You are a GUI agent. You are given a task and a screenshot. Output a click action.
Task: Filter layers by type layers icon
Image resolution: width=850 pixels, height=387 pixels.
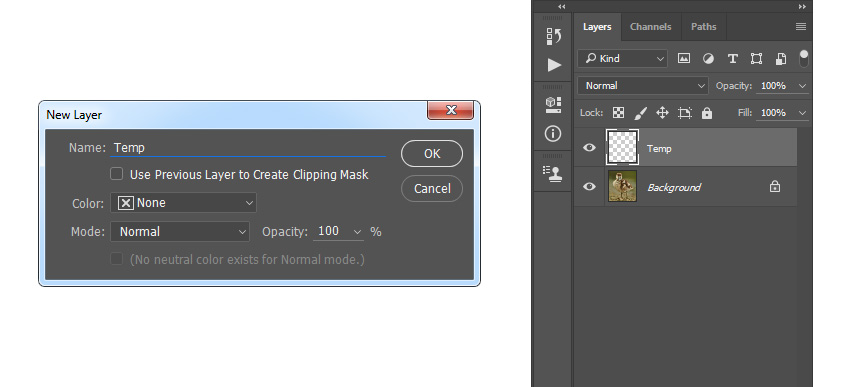point(732,59)
